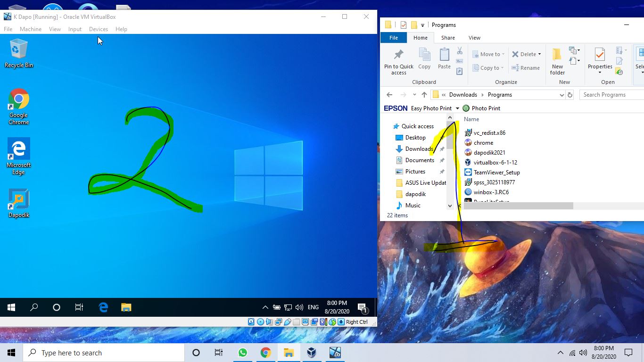644x362 pixels.
Task: Go up one folder level
Action: point(424,95)
